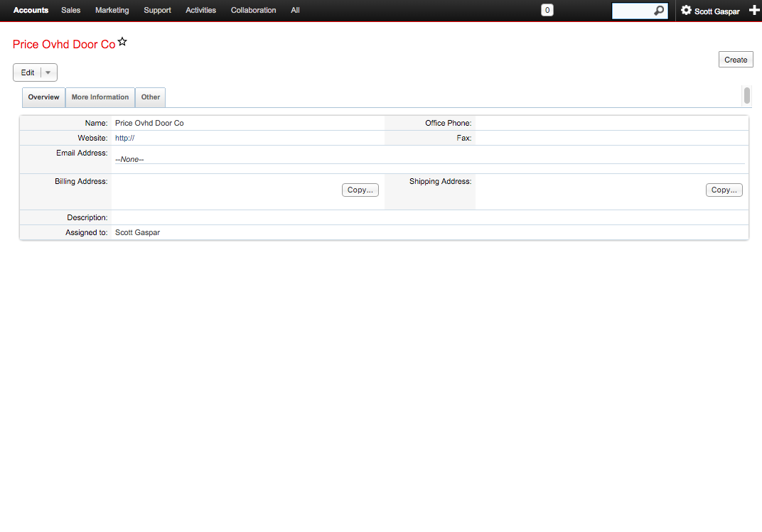
Task: Click the assigned user Scott Gaspar value
Action: pos(137,232)
